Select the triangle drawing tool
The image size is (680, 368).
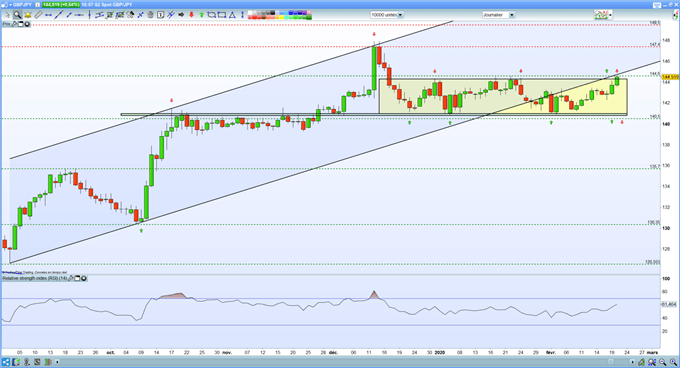pos(232,15)
